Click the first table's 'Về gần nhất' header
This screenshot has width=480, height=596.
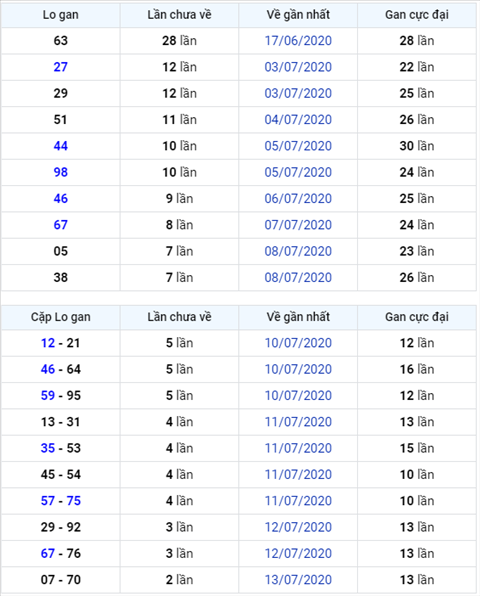click(298, 15)
